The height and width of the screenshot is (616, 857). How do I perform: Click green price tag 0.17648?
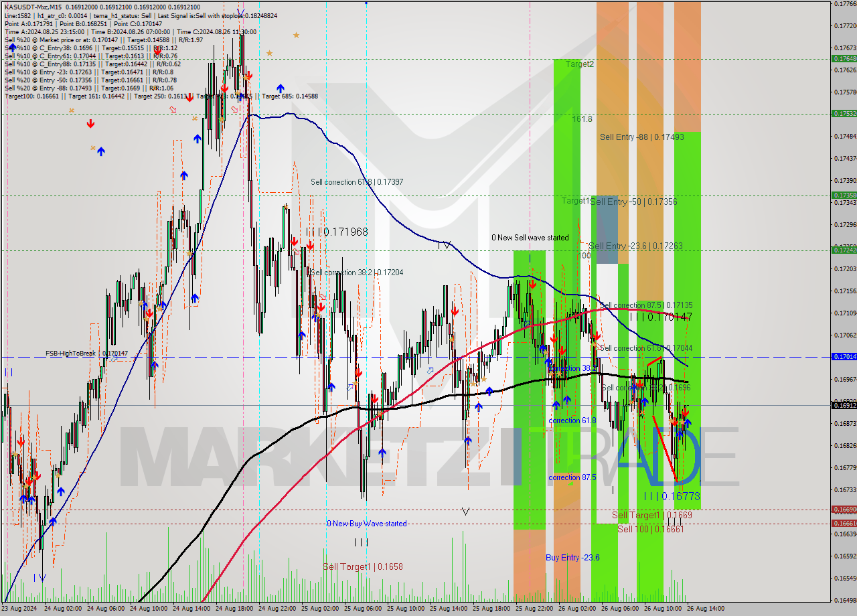844,58
